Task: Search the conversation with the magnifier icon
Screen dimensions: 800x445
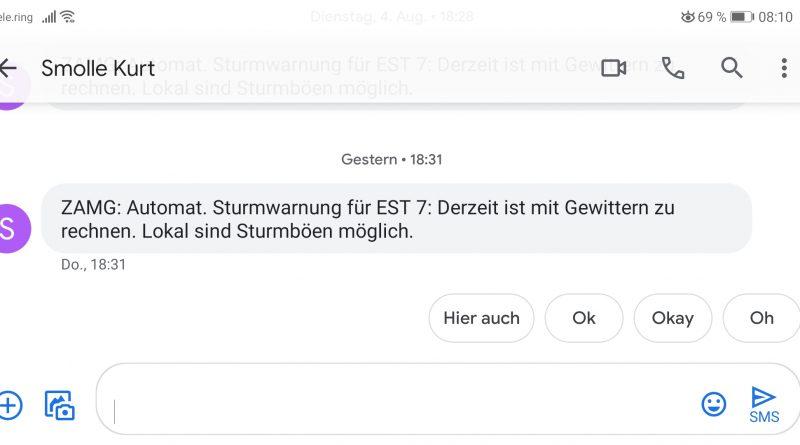Action: click(x=732, y=68)
